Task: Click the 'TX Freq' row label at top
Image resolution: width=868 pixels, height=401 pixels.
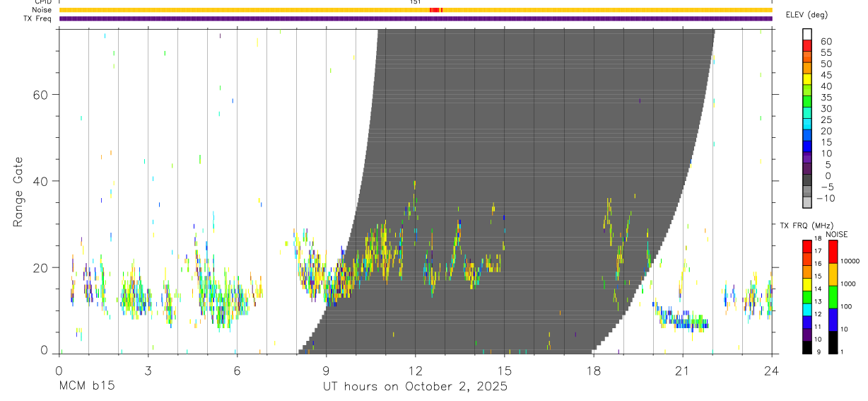Action: pos(39,18)
